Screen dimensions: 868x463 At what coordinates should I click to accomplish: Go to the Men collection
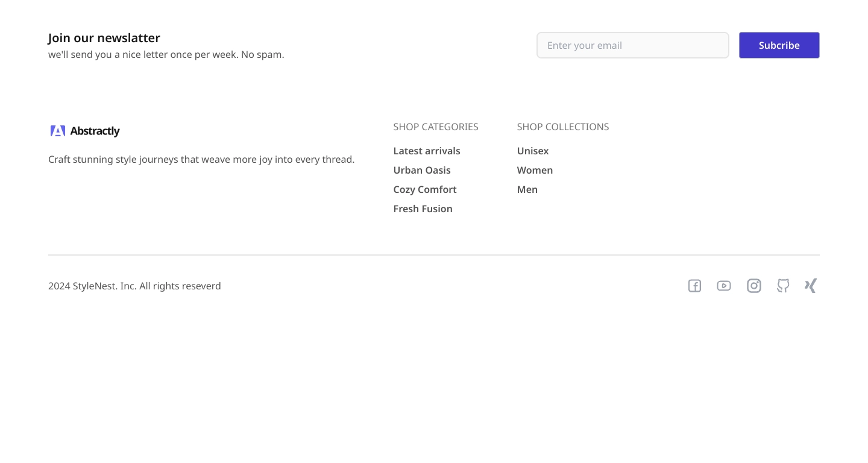click(527, 189)
